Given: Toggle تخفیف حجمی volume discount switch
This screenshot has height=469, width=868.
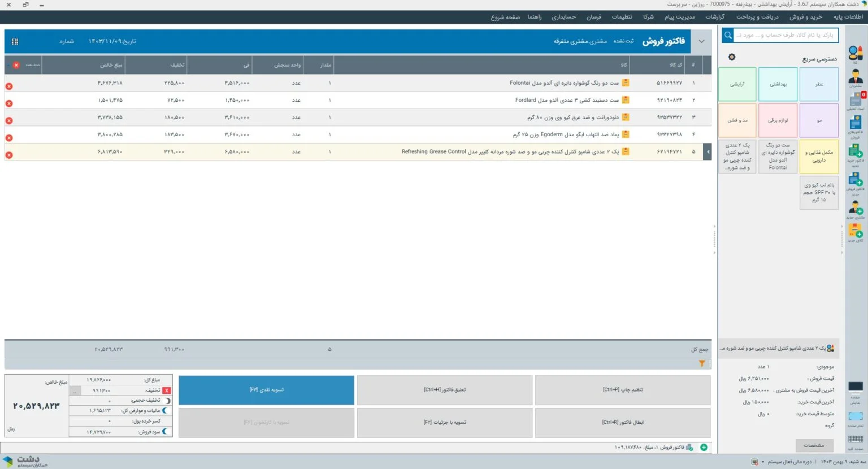Looking at the screenshot, I should coord(167,401).
